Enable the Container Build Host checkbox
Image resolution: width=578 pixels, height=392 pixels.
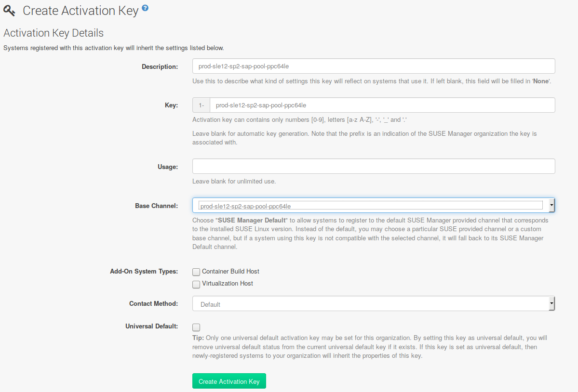[196, 272]
